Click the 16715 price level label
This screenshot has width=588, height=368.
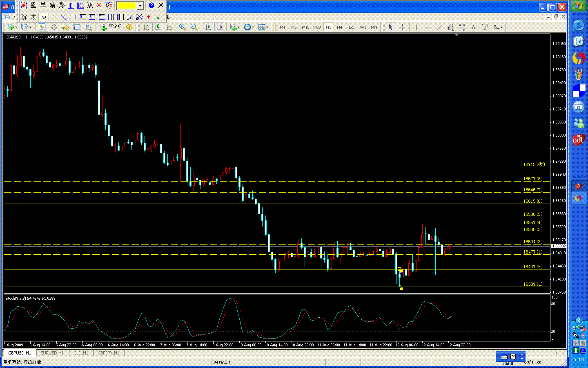click(534, 164)
